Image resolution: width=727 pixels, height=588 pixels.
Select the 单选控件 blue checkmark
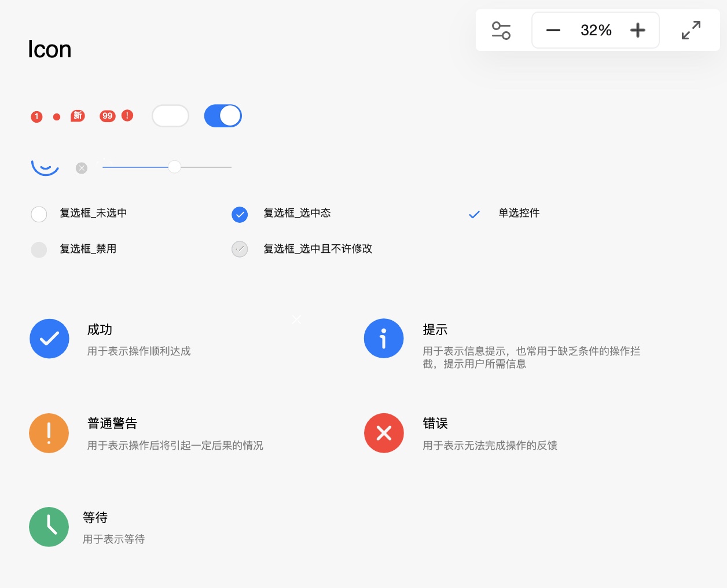pos(474,215)
